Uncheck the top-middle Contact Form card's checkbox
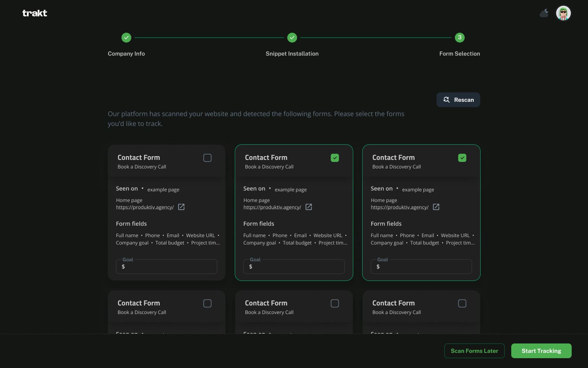 (x=335, y=158)
